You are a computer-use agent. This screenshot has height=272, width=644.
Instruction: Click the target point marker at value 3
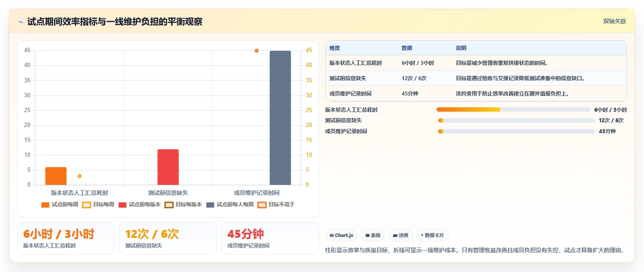pyautogui.click(x=79, y=176)
